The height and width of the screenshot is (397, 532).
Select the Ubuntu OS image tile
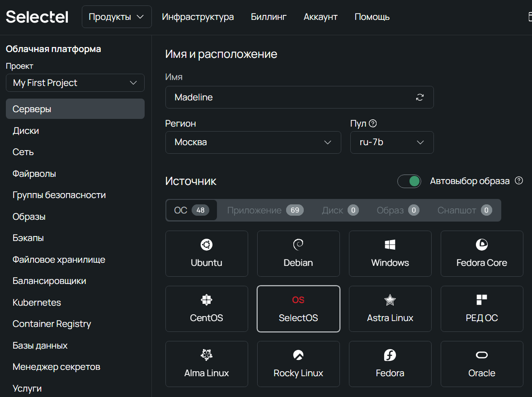207,254
